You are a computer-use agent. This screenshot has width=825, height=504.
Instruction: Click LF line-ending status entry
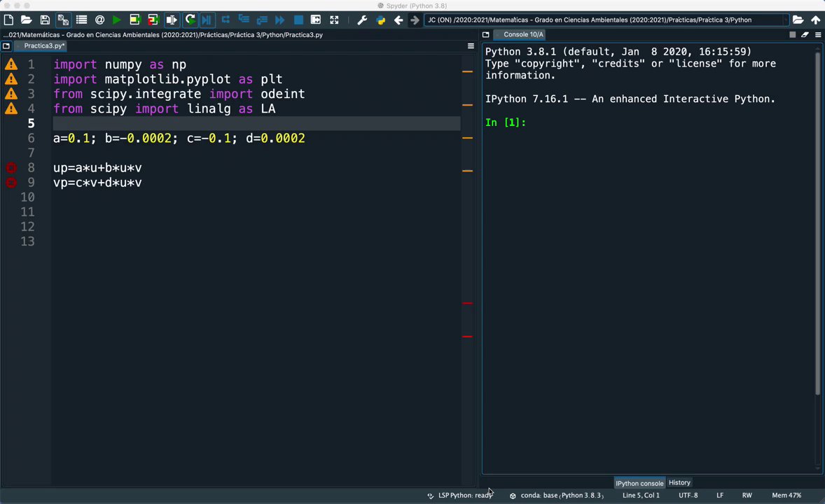[720, 495]
